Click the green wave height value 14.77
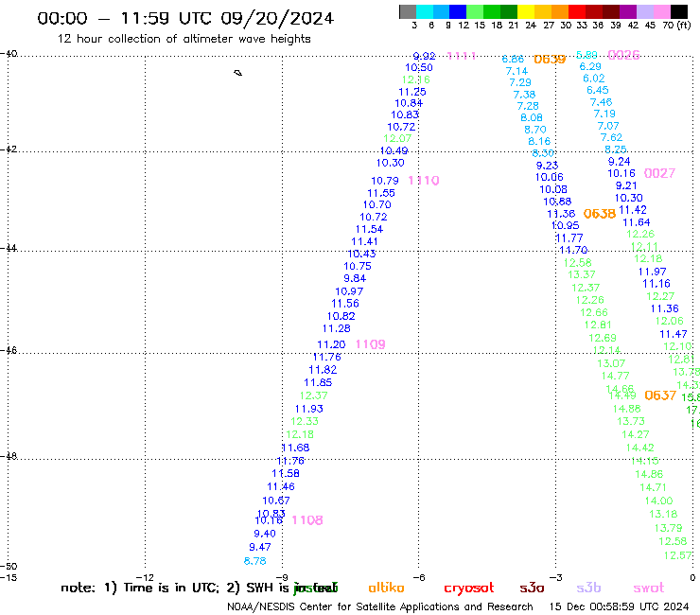700x615 pixels. click(615, 376)
